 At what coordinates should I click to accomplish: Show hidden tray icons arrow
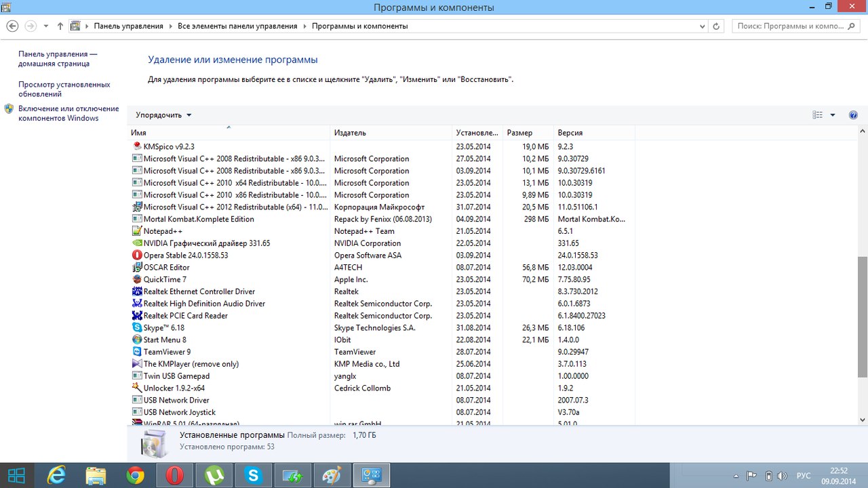pyautogui.click(x=736, y=476)
